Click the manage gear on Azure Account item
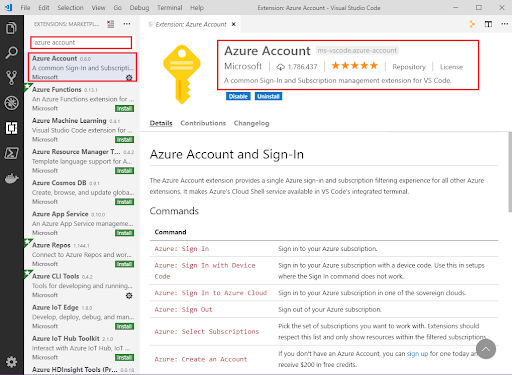The image size is (512, 375). pyautogui.click(x=129, y=77)
